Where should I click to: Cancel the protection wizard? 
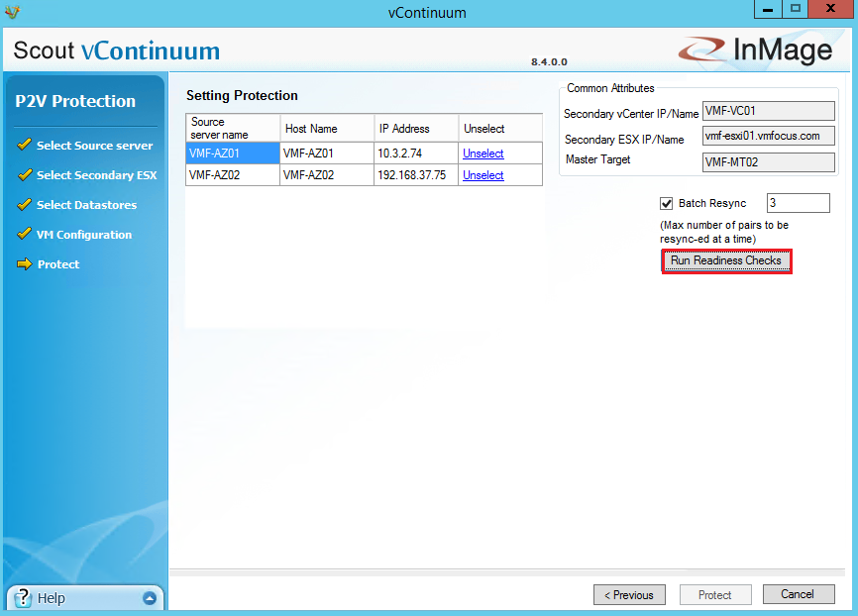point(798,594)
